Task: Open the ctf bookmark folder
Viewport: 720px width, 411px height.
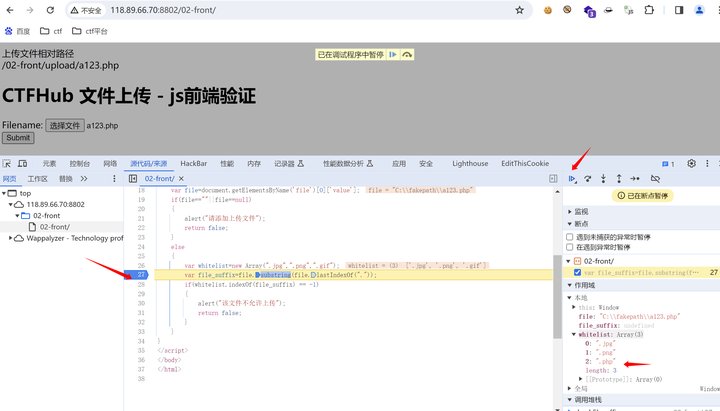Action: click(x=51, y=31)
